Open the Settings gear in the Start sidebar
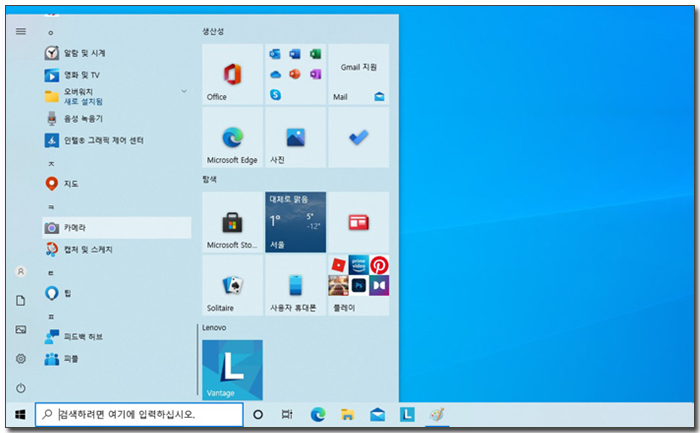 point(21,359)
